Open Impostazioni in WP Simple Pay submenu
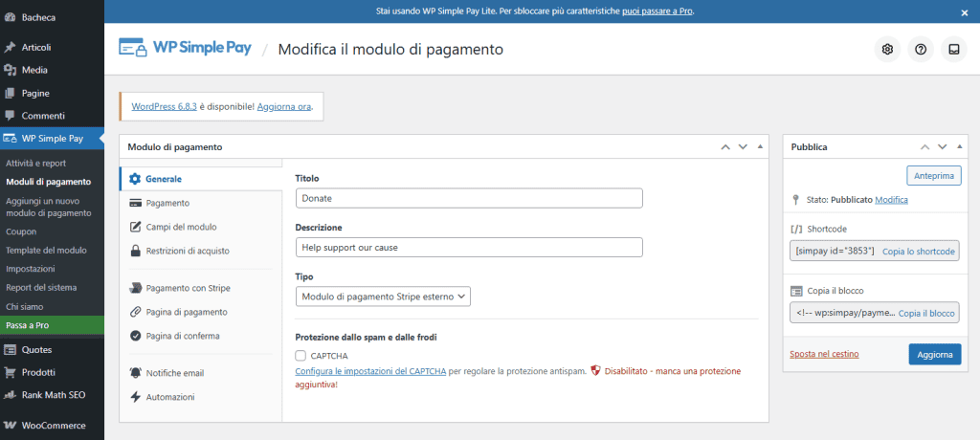Viewport: 980px width, 440px height. [x=31, y=269]
